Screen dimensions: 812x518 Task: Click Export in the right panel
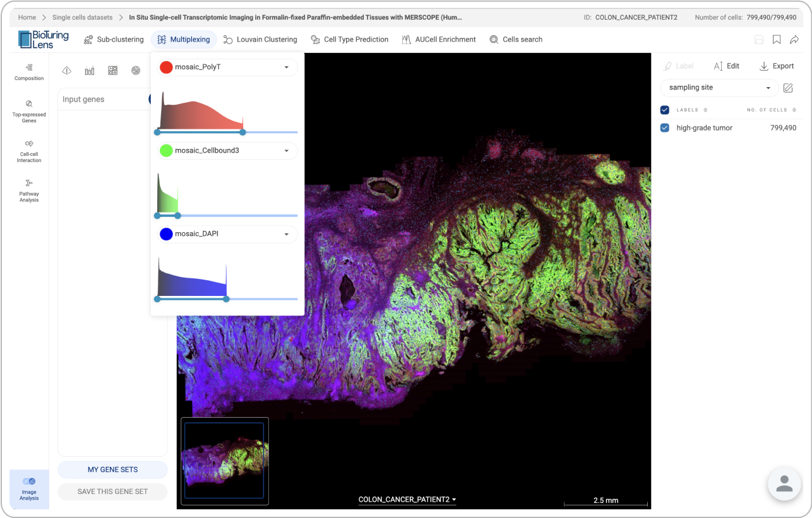pos(777,66)
